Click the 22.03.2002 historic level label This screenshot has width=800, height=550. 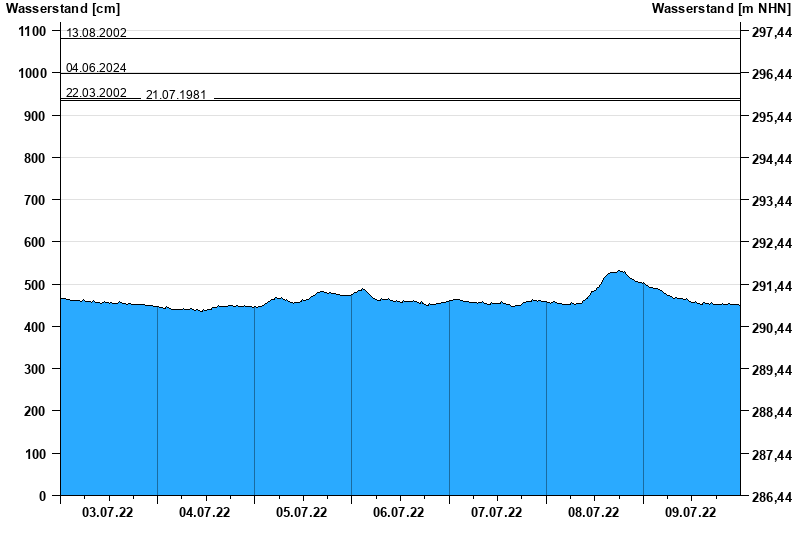(x=96, y=93)
